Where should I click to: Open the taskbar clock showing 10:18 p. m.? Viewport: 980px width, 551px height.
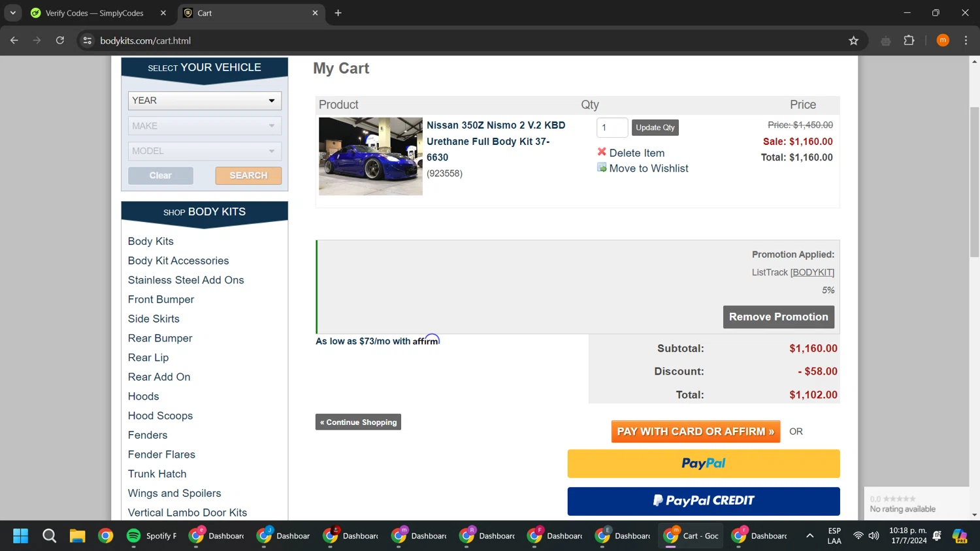point(907,536)
